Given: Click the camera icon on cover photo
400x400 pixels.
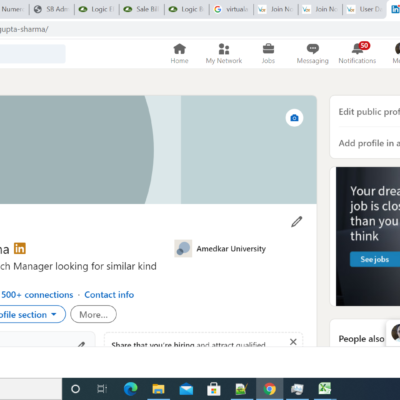Looking at the screenshot, I should [x=294, y=118].
